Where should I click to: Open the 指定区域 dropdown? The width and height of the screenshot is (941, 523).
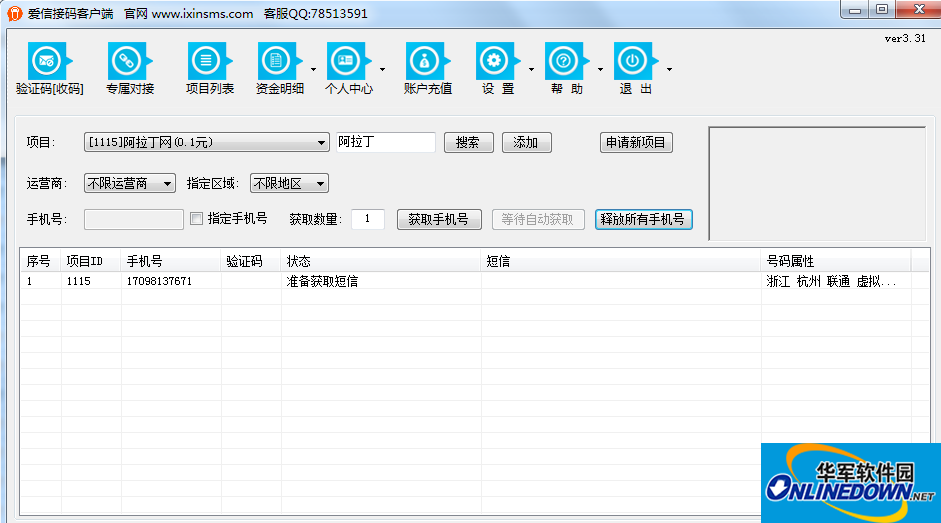pos(289,183)
